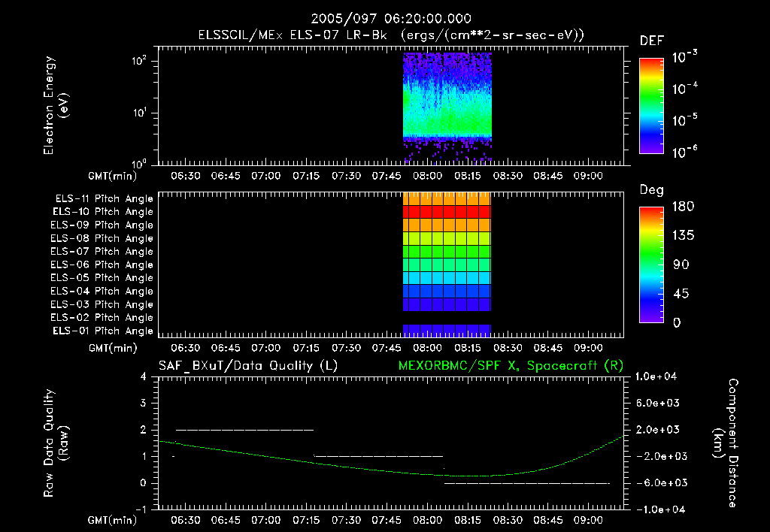Click the green MEXORBMC/SPF X, Spacecraft (R) label
The width and height of the screenshot is (770, 532).
511,366
